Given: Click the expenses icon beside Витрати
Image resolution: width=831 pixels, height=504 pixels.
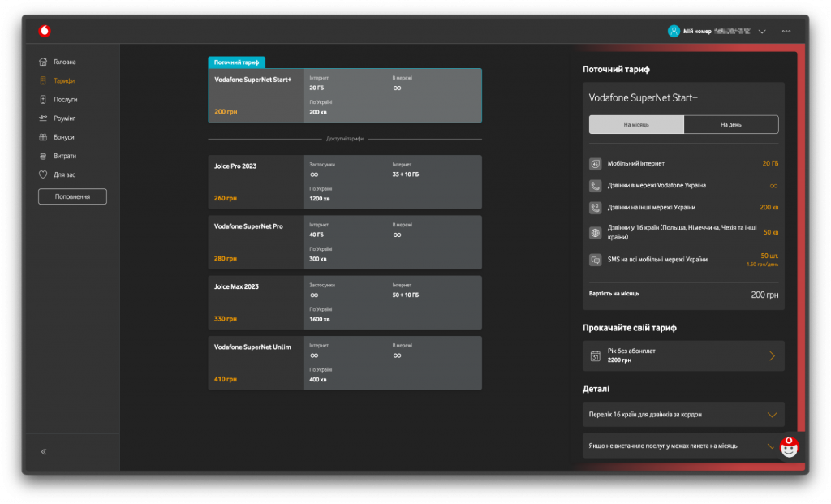Looking at the screenshot, I should point(43,156).
